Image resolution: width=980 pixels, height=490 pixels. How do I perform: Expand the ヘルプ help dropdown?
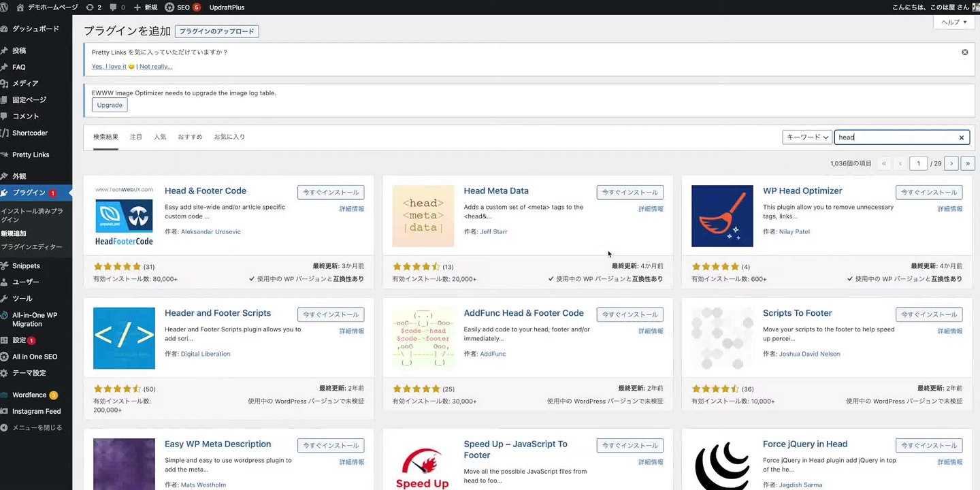(953, 22)
